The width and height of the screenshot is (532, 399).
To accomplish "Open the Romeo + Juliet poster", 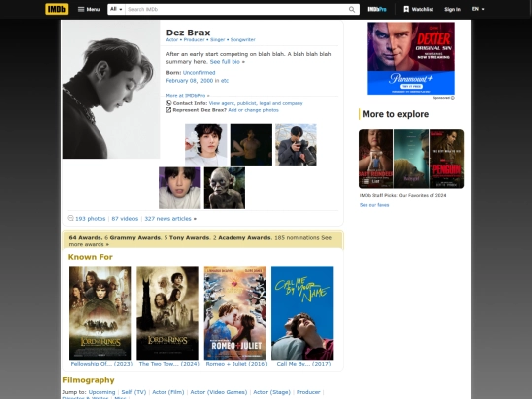I will tap(234, 313).
